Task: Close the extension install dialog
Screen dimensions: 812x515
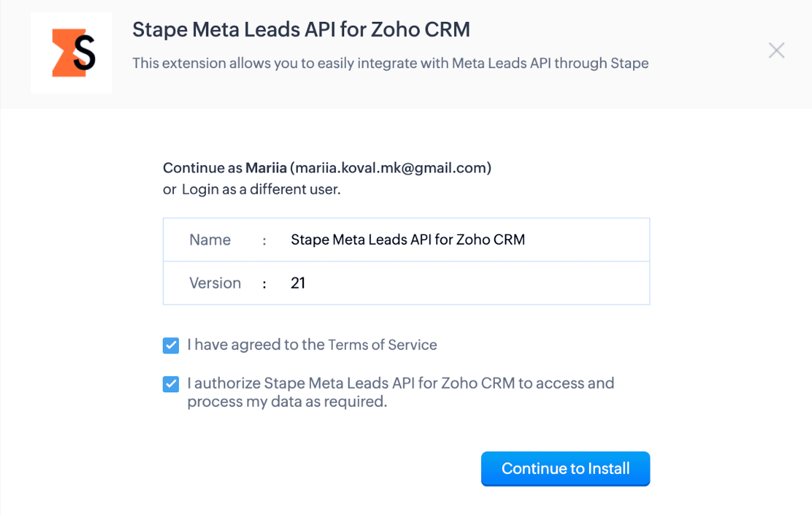Action: point(776,50)
